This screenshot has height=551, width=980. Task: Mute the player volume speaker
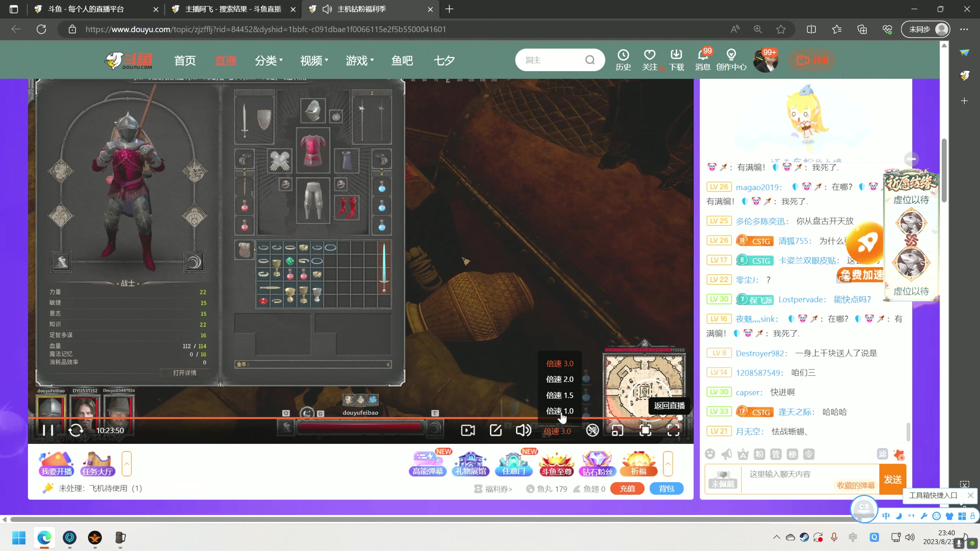click(x=523, y=430)
